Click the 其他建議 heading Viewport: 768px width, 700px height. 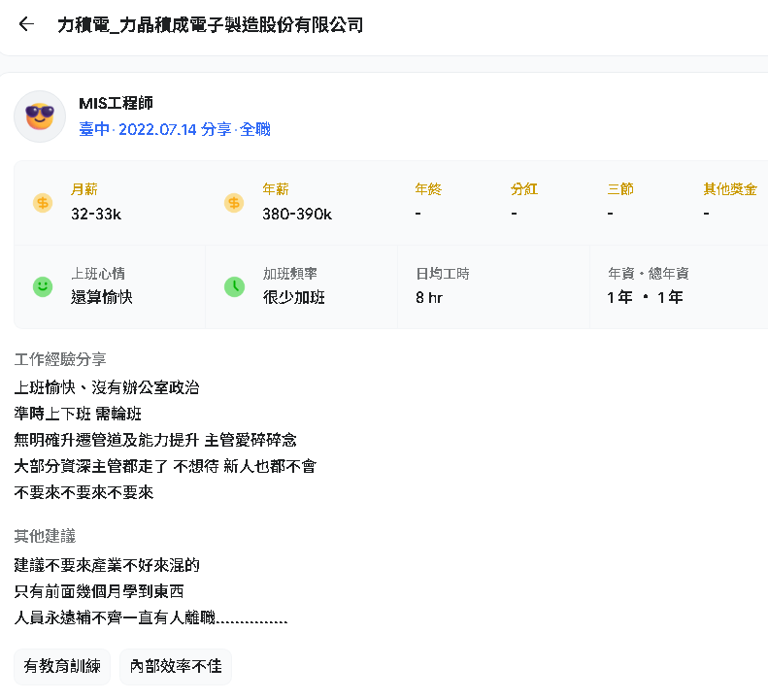click(x=45, y=536)
